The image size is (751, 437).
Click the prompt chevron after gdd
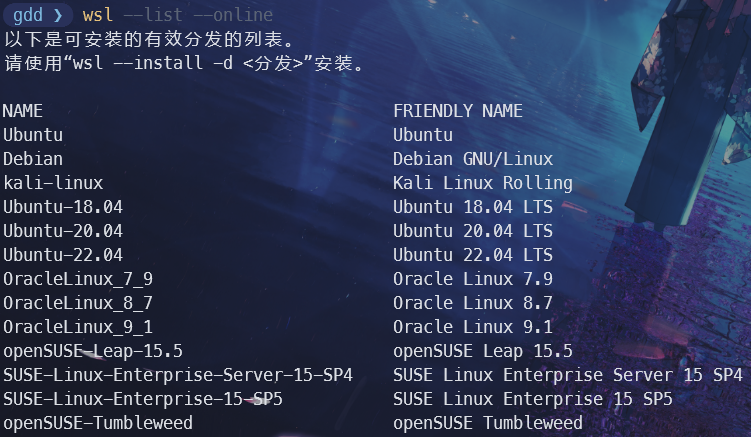56,15
